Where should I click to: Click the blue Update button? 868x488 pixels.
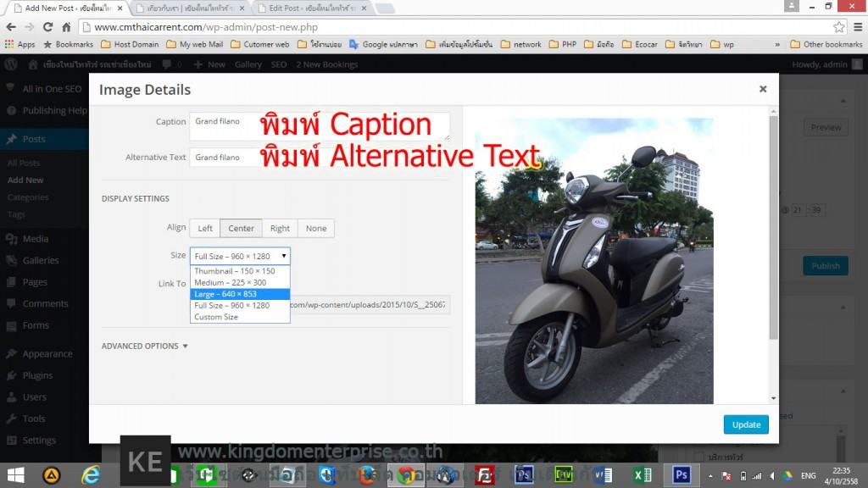(745, 425)
